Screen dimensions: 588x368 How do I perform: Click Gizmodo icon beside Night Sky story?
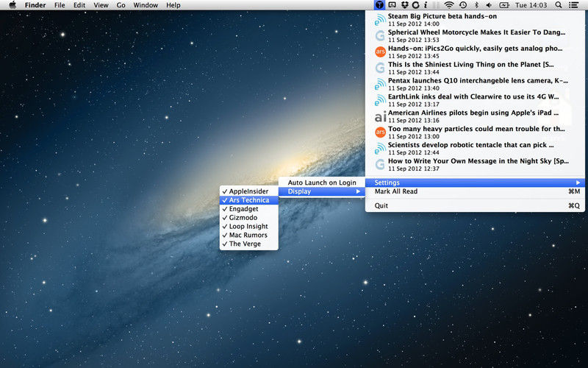(x=380, y=164)
